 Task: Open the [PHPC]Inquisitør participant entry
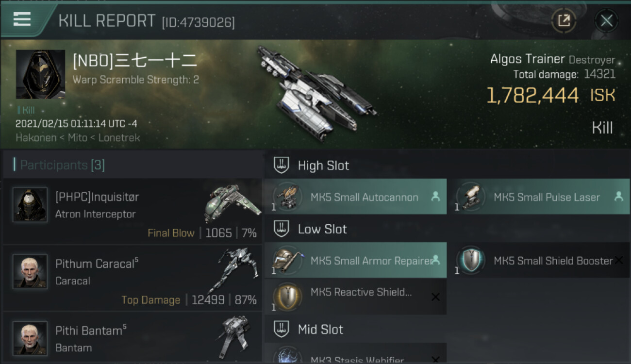[133, 211]
